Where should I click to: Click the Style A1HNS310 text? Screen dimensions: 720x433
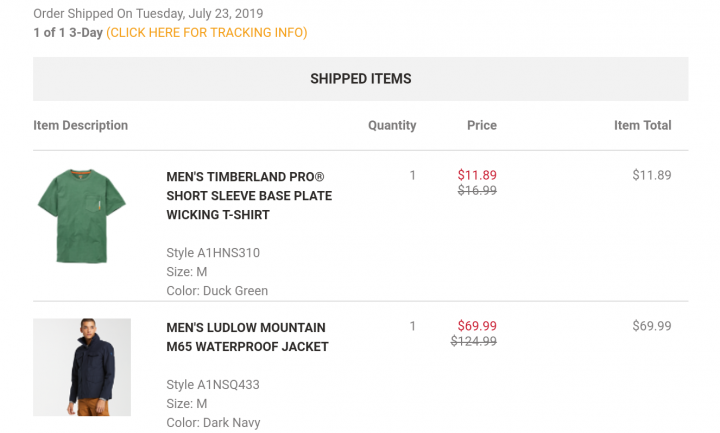[213, 253]
